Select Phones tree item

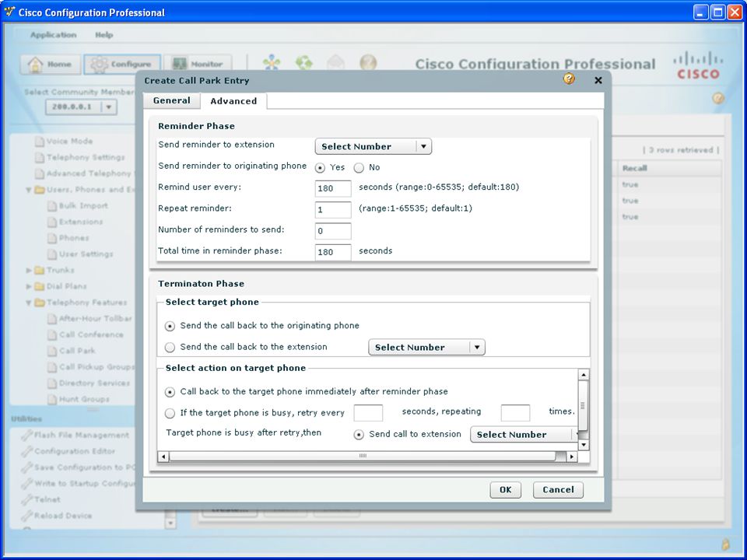click(74, 238)
